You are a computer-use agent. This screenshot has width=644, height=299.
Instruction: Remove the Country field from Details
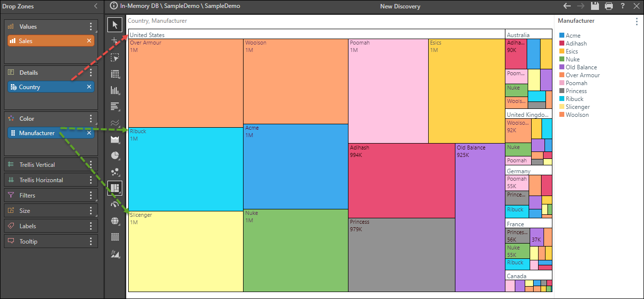click(89, 86)
